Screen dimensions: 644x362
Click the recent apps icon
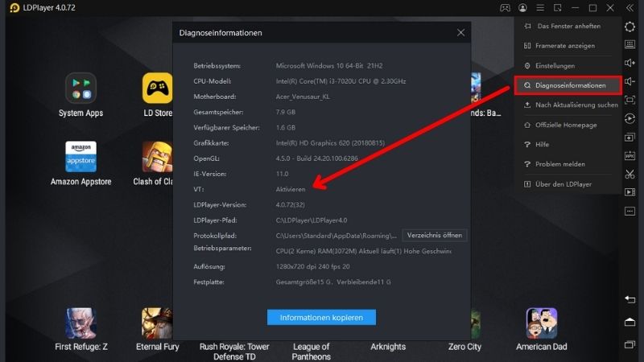pyautogui.click(x=630, y=345)
